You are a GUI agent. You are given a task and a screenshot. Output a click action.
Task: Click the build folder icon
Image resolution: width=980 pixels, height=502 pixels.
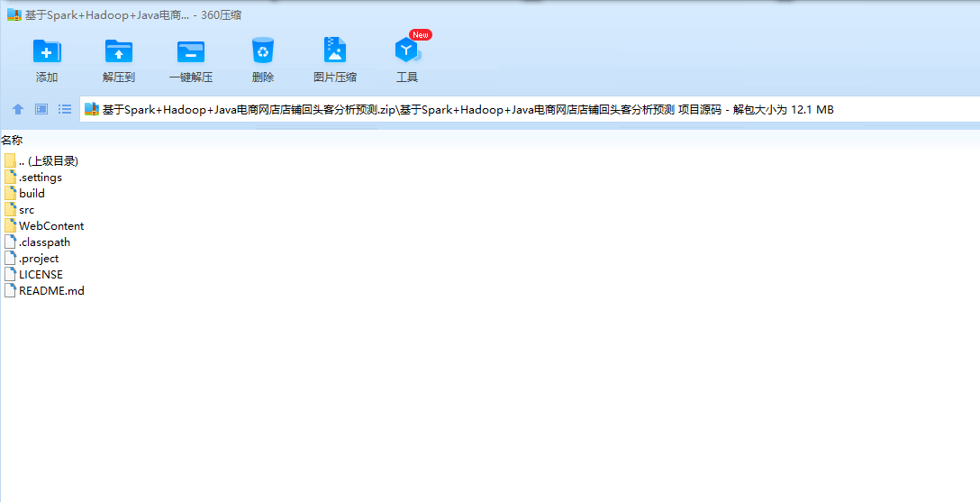point(10,193)
